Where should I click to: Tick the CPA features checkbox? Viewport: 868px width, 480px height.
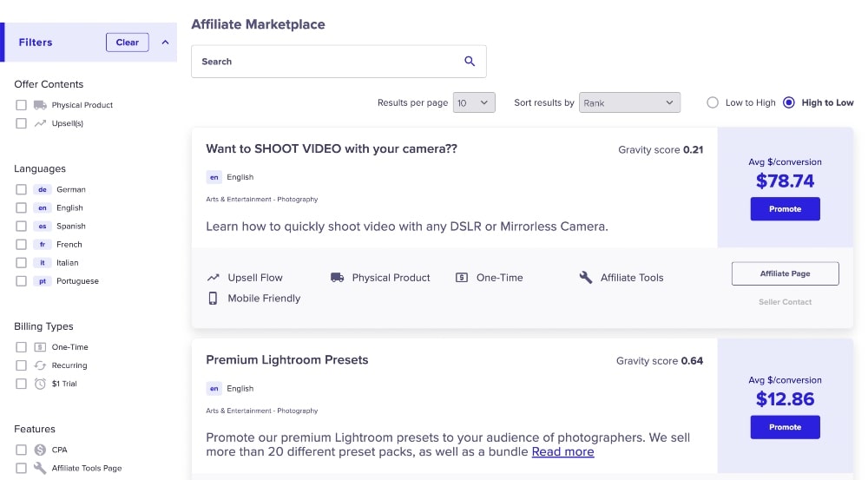[x=21, y=450]
